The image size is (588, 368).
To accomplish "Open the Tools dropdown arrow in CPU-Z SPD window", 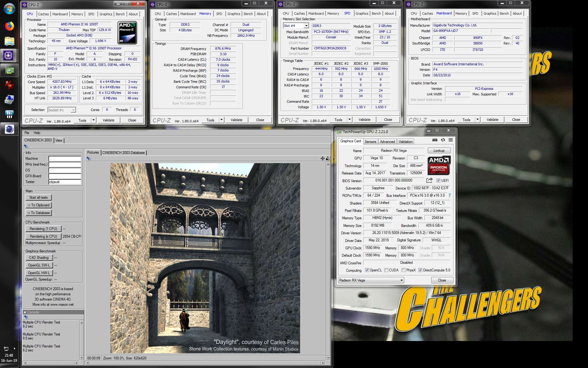I will pyautogui.click(x=349, y=120).
